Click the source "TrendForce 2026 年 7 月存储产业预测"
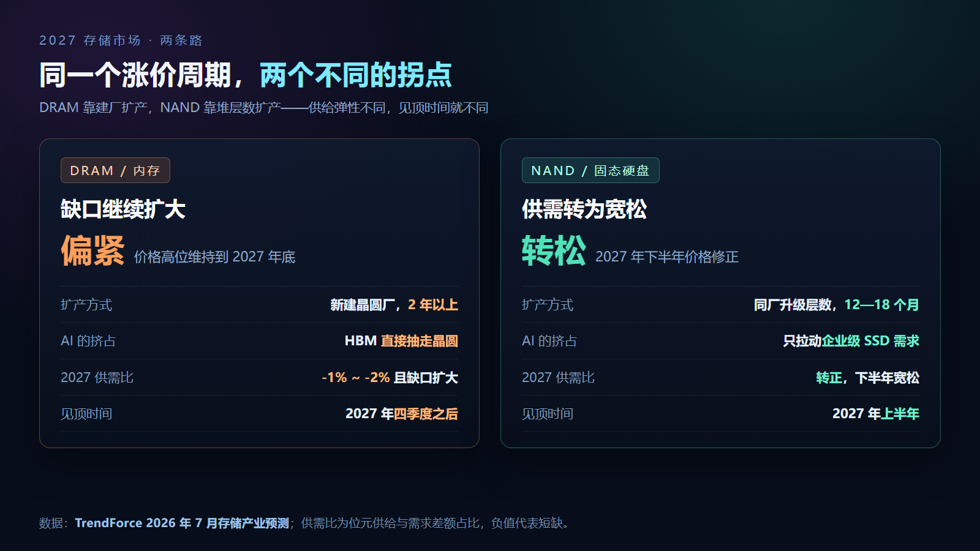This screenshot has height=551, width=980. 182,523
